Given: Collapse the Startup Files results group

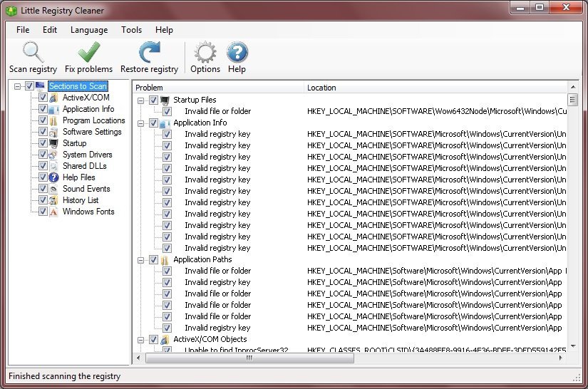Looking at the screenshot, I should 140,100.
